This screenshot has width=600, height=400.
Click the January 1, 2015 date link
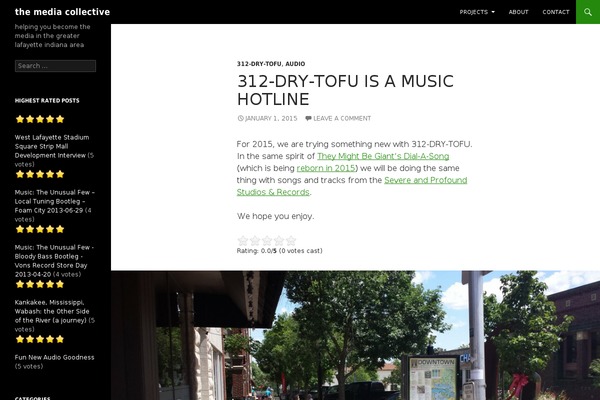pos(271,118)
